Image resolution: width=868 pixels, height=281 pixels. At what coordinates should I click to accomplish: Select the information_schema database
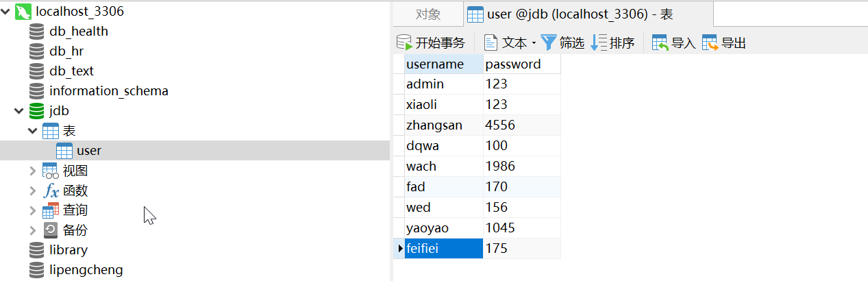(108, 91)
